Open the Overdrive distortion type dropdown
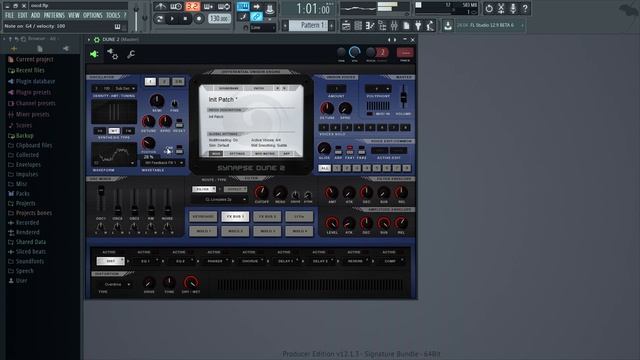Viewport: 640px width, 360px height. pyautogui.click(x=114, y=284)
